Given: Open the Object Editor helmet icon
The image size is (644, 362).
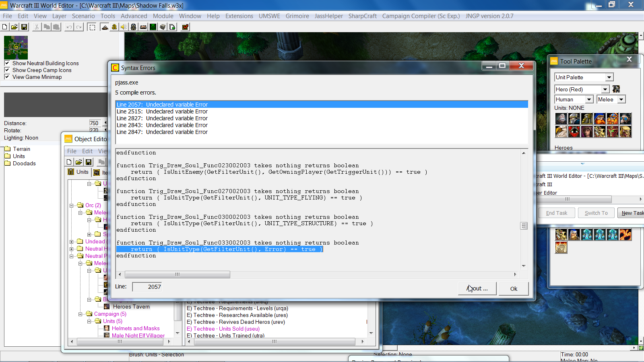Looking at the screenshot, I should coord(134,27).
